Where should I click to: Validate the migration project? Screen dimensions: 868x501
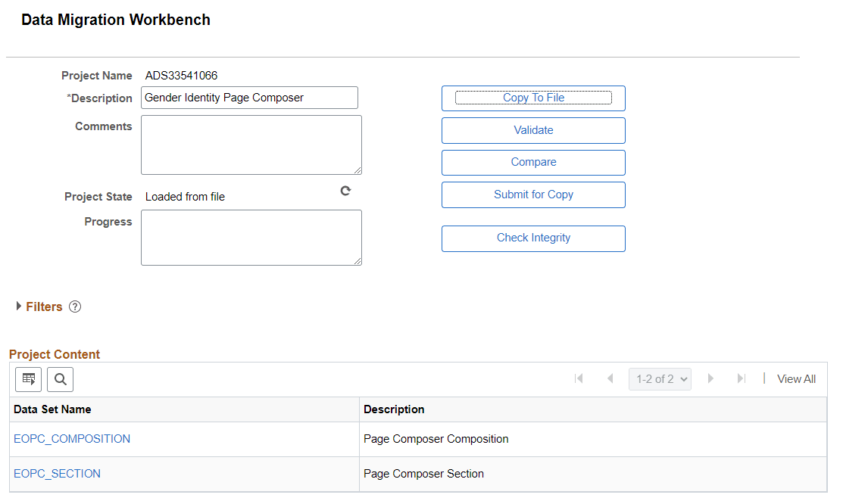click(533, 130)
